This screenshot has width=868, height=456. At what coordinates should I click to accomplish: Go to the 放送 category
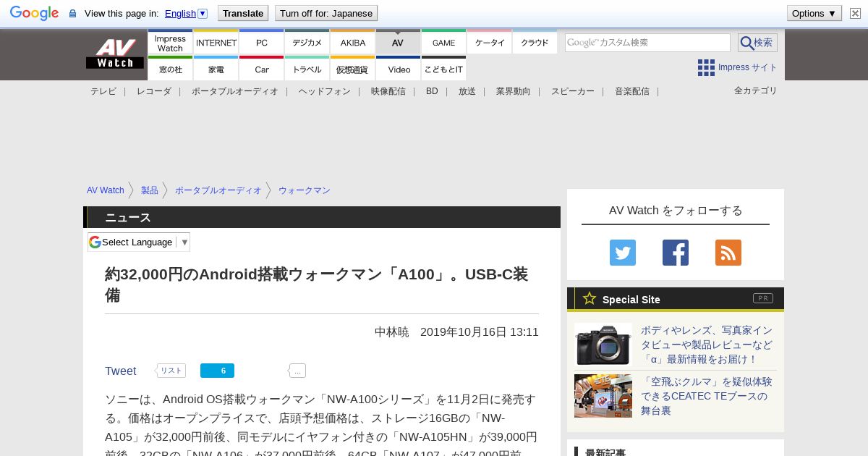point(467,91)
